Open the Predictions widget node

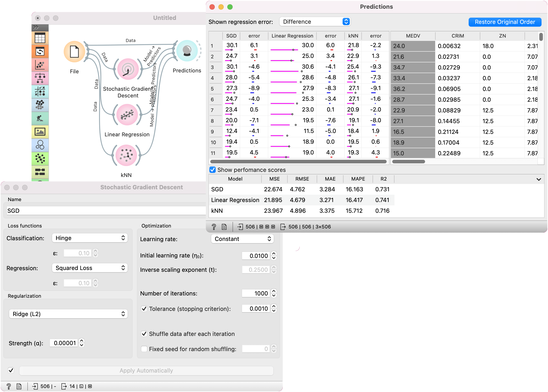(187, 51)
